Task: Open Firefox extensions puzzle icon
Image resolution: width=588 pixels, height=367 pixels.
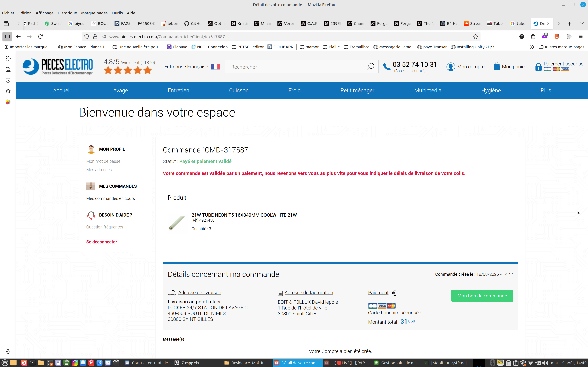Action: tap(533, 37)
